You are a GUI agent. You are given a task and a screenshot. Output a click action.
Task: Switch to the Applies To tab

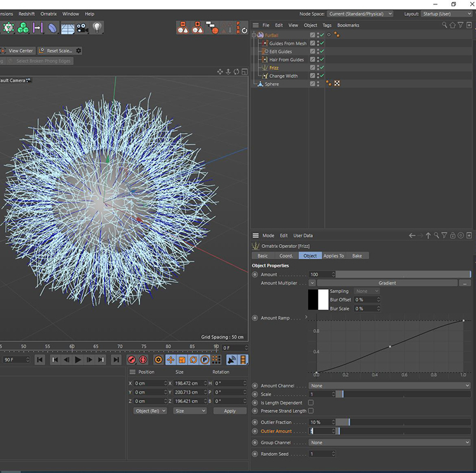click(333, 256)
